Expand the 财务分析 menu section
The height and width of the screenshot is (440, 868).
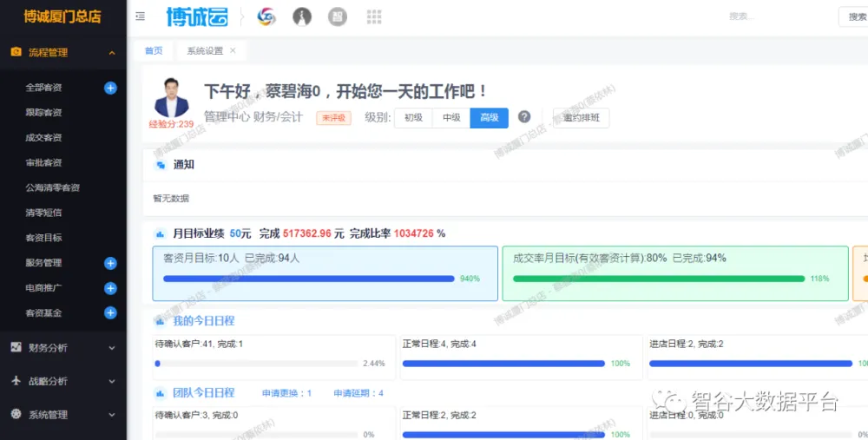pos(112,348)
